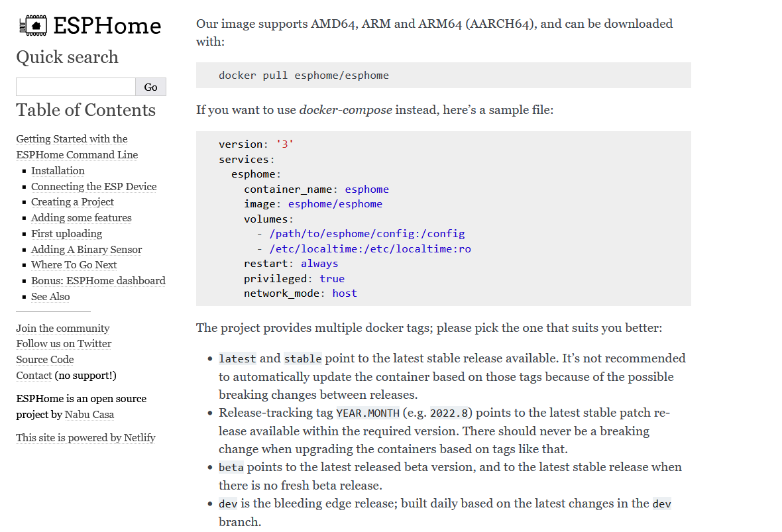Click the beta tag code text
This screenshot has height=532, width=782.
click(231, 467)
